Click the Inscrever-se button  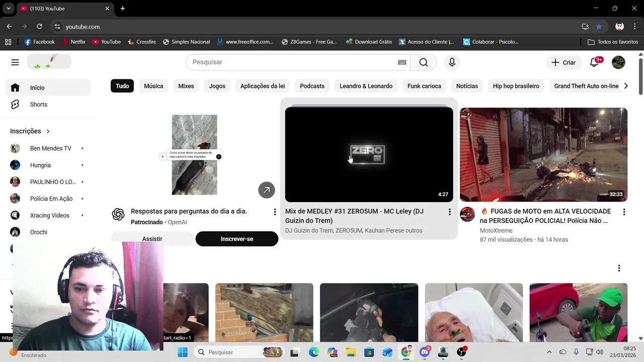[x=237, y=239]
